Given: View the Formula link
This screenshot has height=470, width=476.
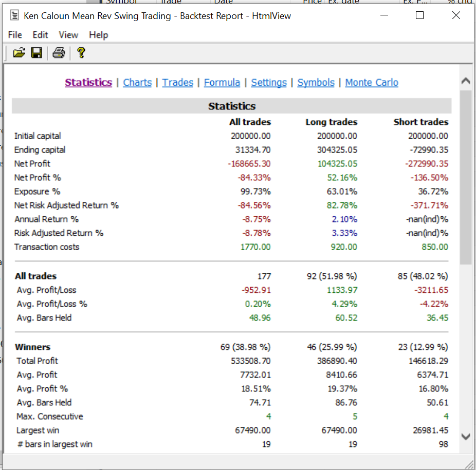Looking at the screenshot, I should pos(222,83).
